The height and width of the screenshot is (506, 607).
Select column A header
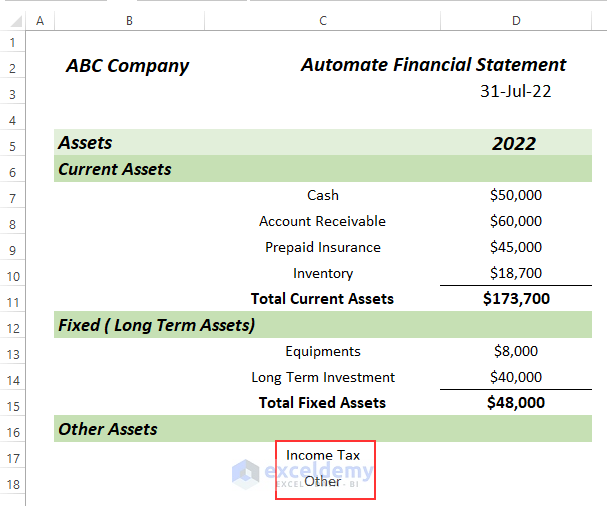[x=39, y=20]
